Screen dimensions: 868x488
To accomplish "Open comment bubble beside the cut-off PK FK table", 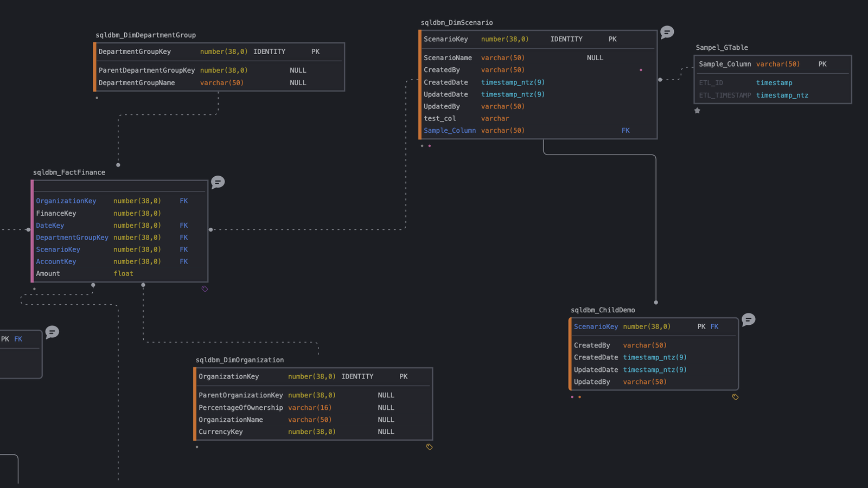I will (x=52, y=332).
